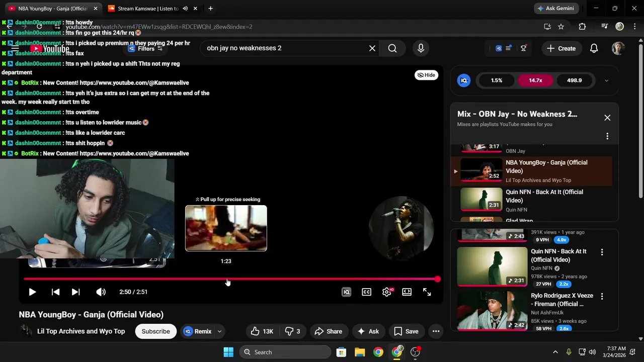The image size is (644, 362).
Task: Select the 1.5% vidIQ stat
Action: point(497,80)
